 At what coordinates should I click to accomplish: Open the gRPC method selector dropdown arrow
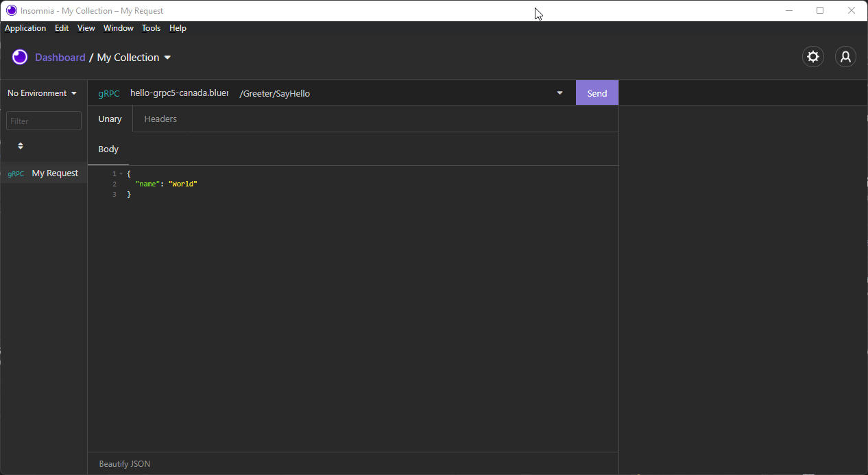coord(560,93)
